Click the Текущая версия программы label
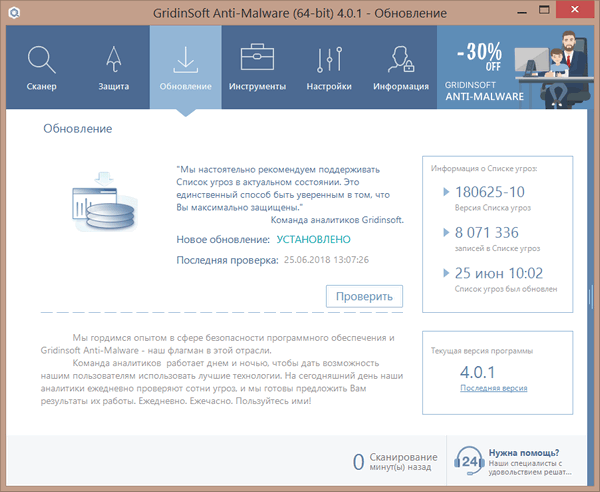The image size is (600, 492). coord(482,351)
